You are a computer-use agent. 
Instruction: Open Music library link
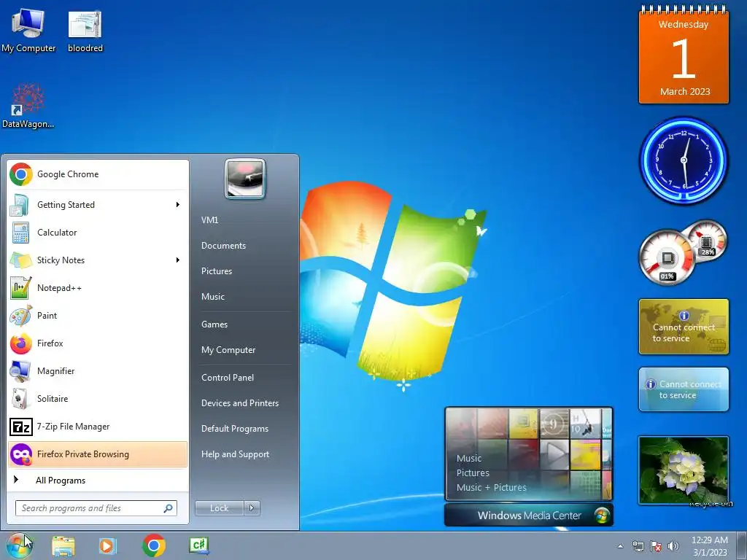[212, 297]
